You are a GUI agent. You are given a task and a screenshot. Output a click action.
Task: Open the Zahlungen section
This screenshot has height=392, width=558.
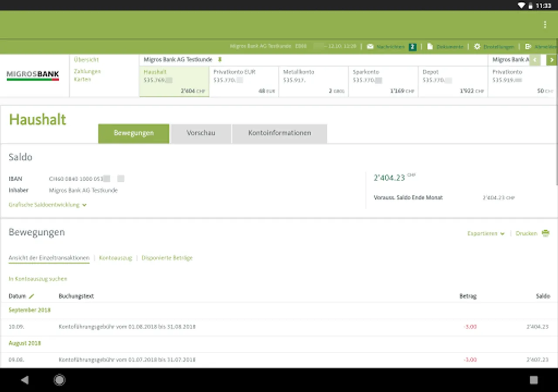87,71
